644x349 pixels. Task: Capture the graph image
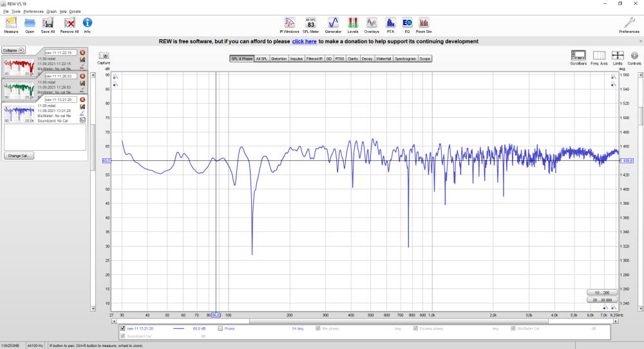[104, 57]
